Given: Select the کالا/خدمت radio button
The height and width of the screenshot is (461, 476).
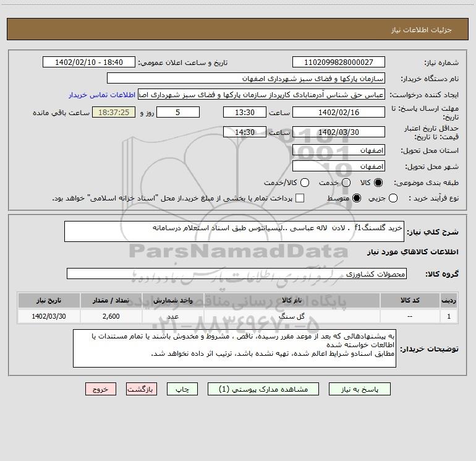Looking at the screenshot, I should click(305, 183).
